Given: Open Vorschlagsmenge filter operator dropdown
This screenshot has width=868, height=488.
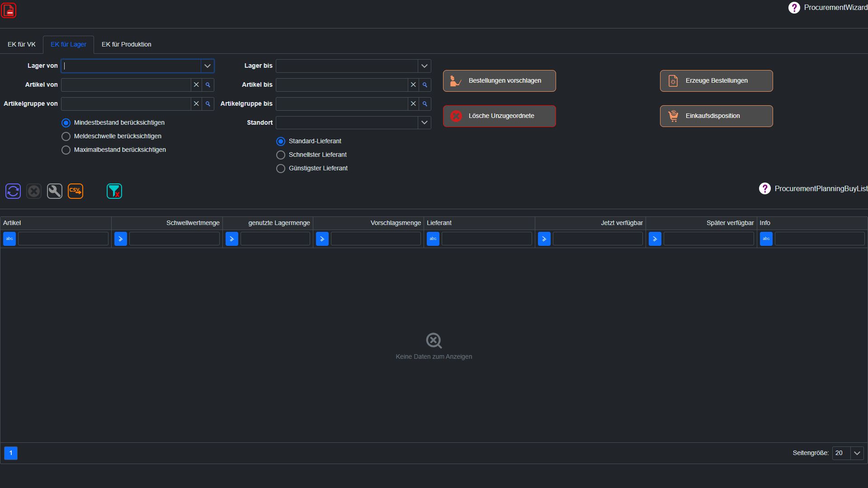Looking at the screenshot, I should coord(322,239).
